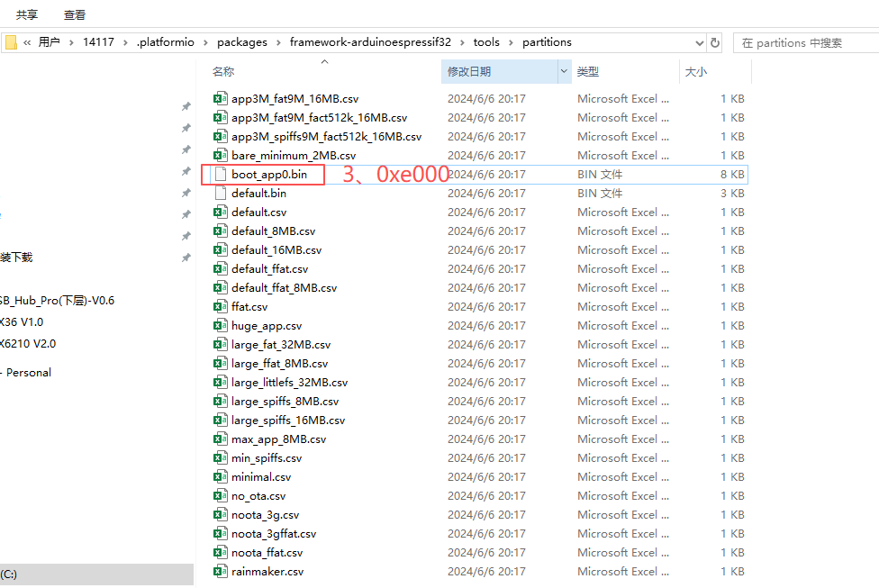The image size is (879, 588).
Task: Click the 8 KB size of boot_app0.bin
Action: coord(732,175)
